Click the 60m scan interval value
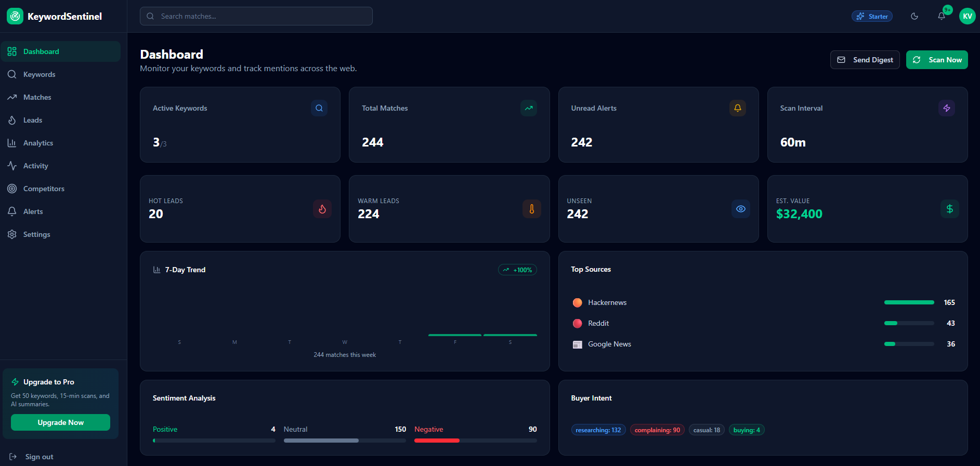The height and width of the screenshot is (466, 980). [x=793, y=142]
